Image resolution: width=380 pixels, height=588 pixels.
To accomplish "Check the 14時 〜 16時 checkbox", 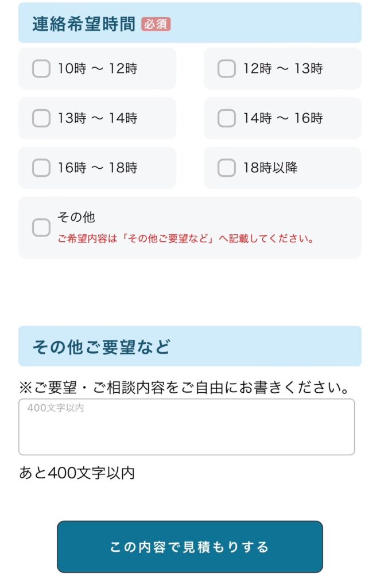I will 226,118.
